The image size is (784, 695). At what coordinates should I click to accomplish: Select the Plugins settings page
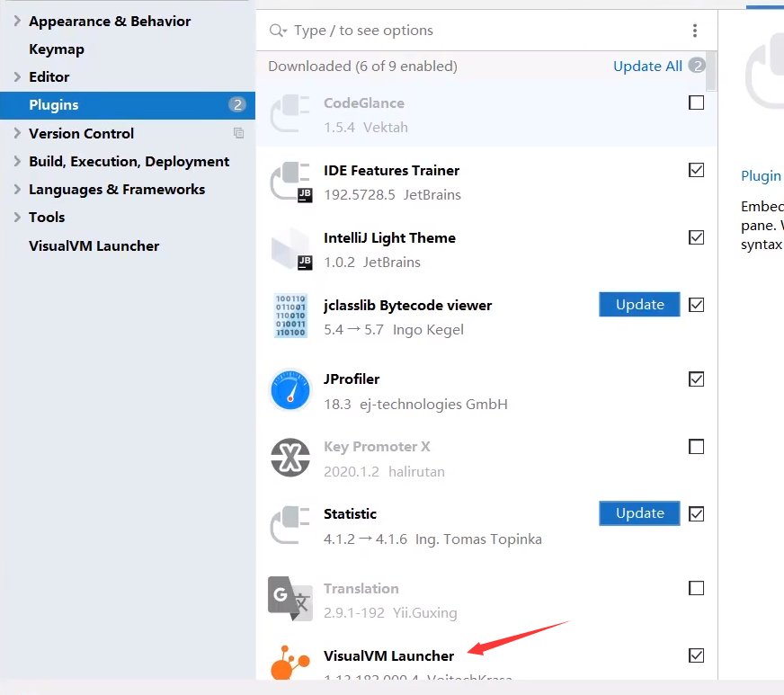[128, 105]
